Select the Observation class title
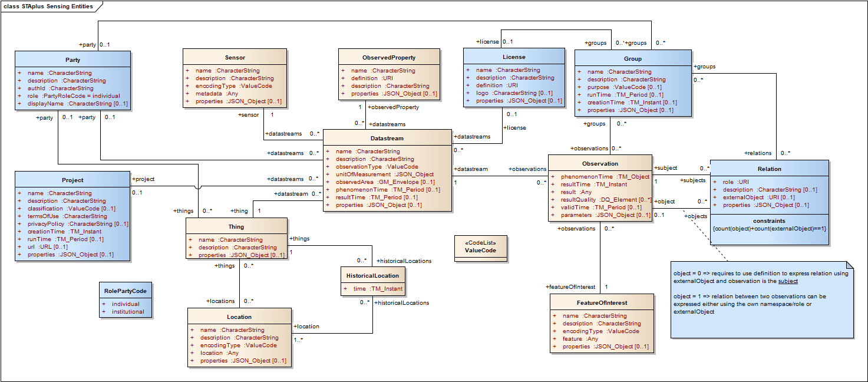The height and width of the screenshot is (382, 868). tap(600, 164)
